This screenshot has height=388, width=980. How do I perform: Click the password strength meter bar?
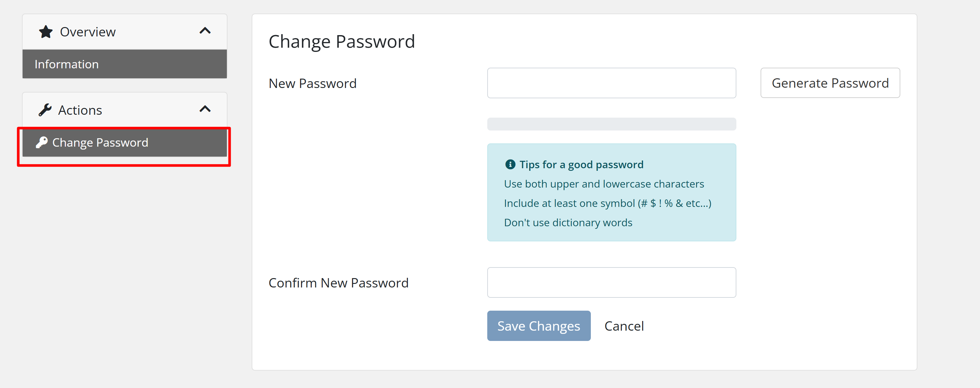pyautogui.click(x=611, y=123)
